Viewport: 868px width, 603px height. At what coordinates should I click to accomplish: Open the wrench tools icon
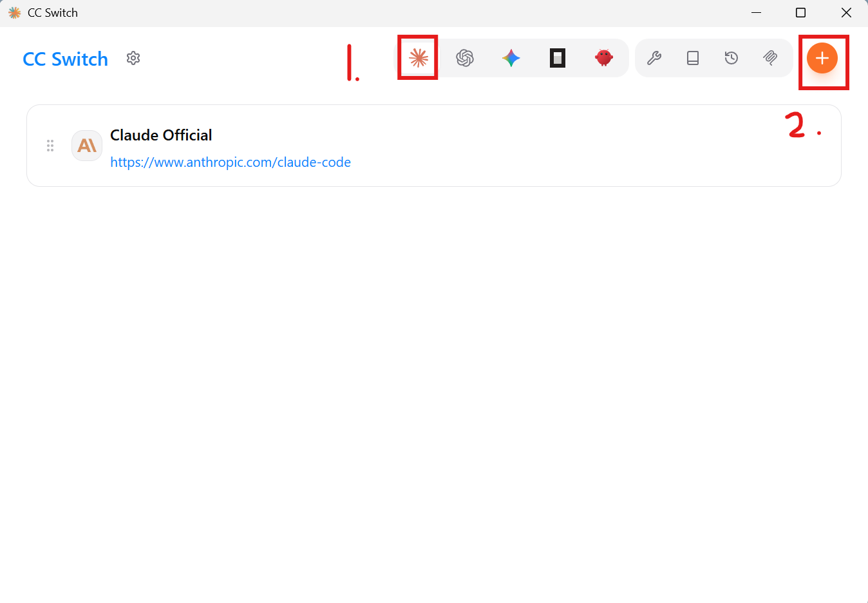[654, 58]
